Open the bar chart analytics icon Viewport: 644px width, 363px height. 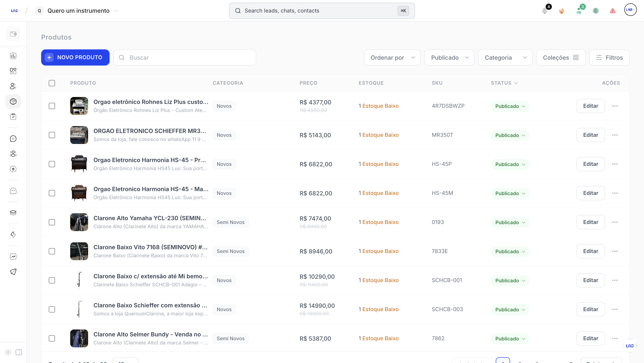point(13,56)
